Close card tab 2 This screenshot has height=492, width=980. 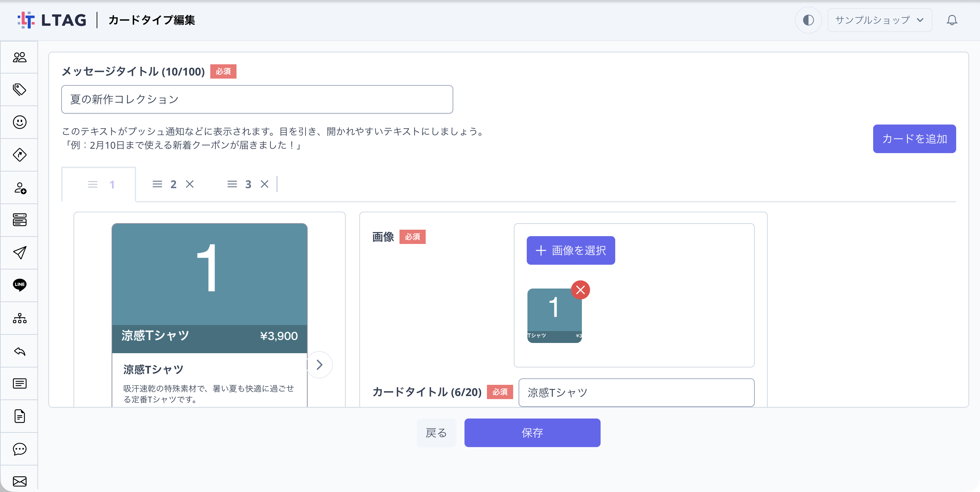coord(190,184)
